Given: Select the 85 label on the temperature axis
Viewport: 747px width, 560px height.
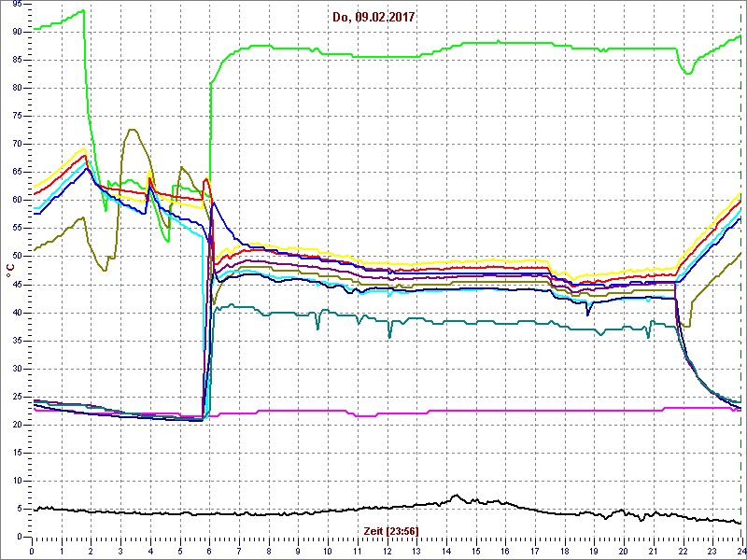Looking at the screenshot, I should pyautogui.click(x=16, y=60).
